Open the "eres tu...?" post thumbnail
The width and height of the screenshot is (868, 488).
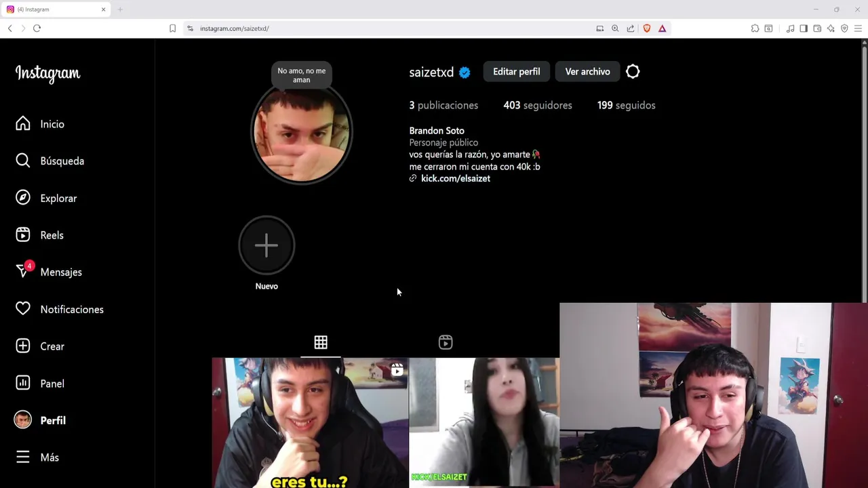pos(310,423)
